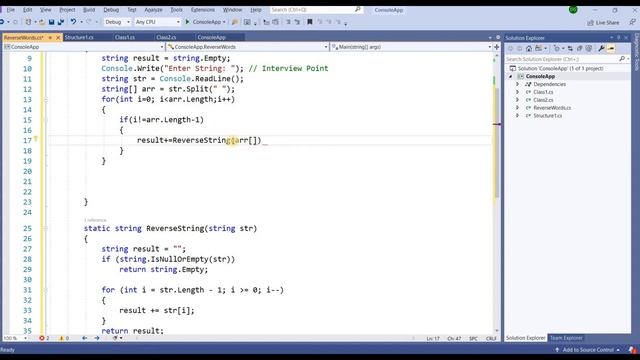Click the notifications icon in status bar
Viewport: 640px width, 360px height.
coord(633,350)
